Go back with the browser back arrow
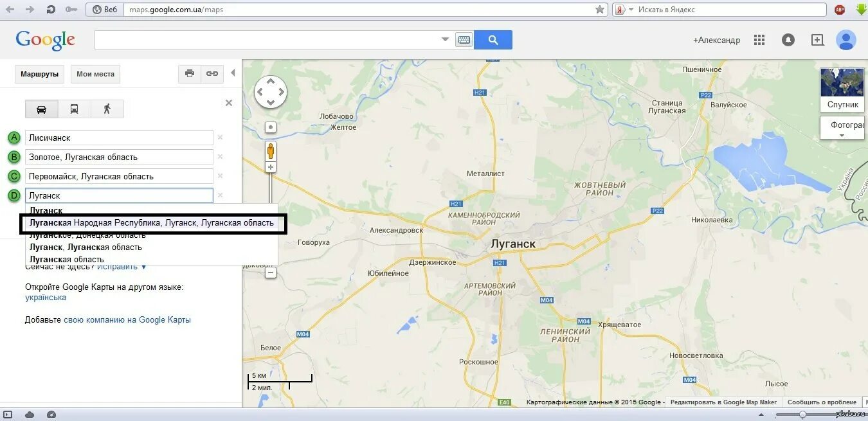This screenshot has height=421, width=868. (10, 10)
